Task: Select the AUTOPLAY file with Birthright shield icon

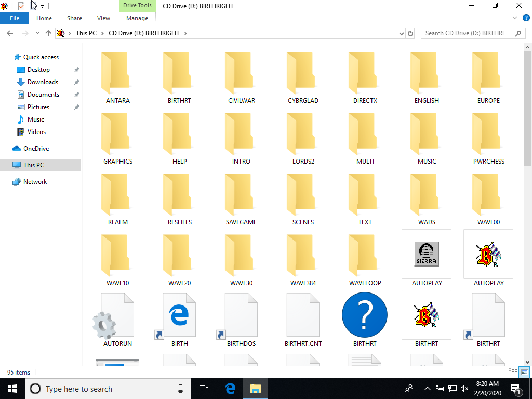Action: [488, 258]
